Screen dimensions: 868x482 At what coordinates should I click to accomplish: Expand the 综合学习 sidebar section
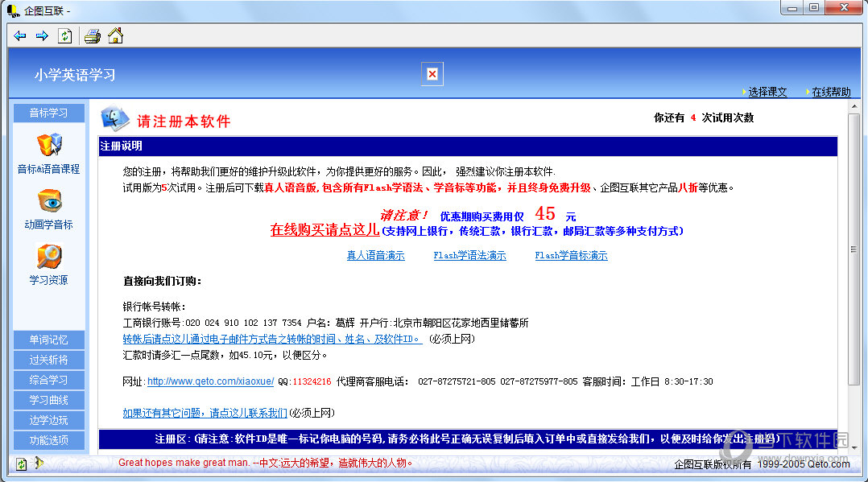[x=49, y=380]
